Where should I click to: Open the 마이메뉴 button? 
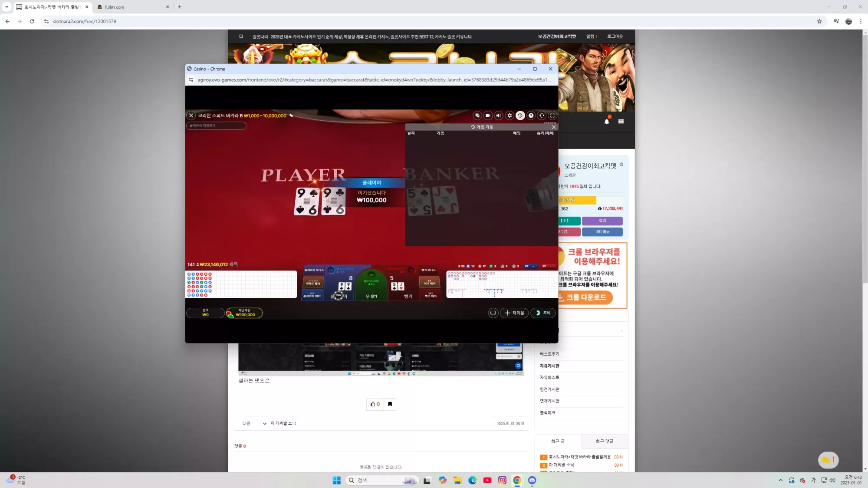602,232
